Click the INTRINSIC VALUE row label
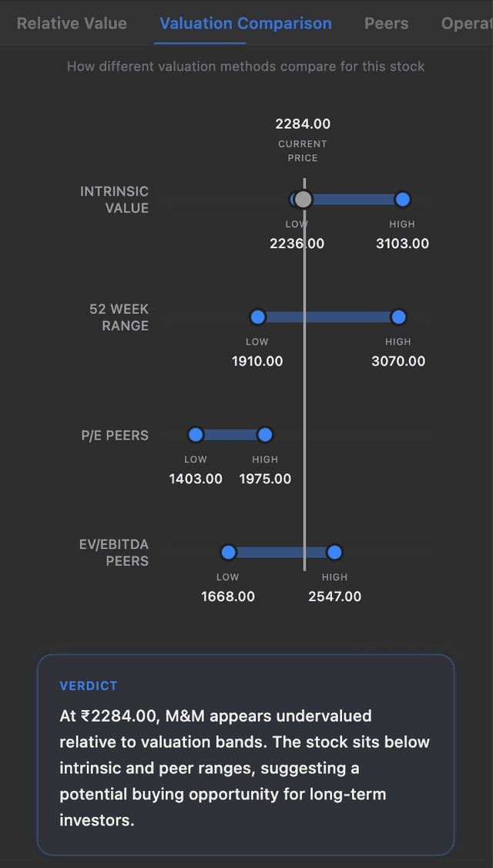The height and width of the screenshot is (868, 493). pyautogui.click(x=114, y=200)
